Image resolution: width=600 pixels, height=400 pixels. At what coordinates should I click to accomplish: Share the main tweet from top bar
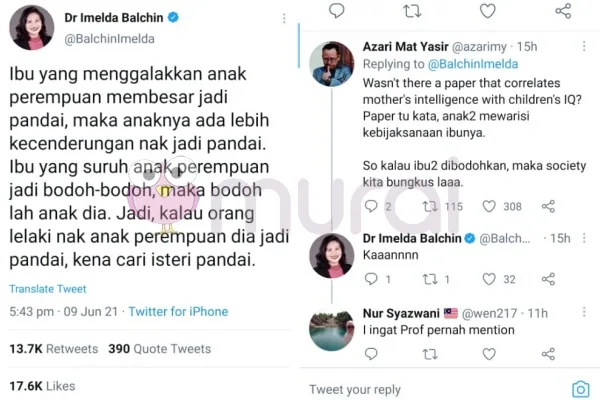tap(563, 11)
